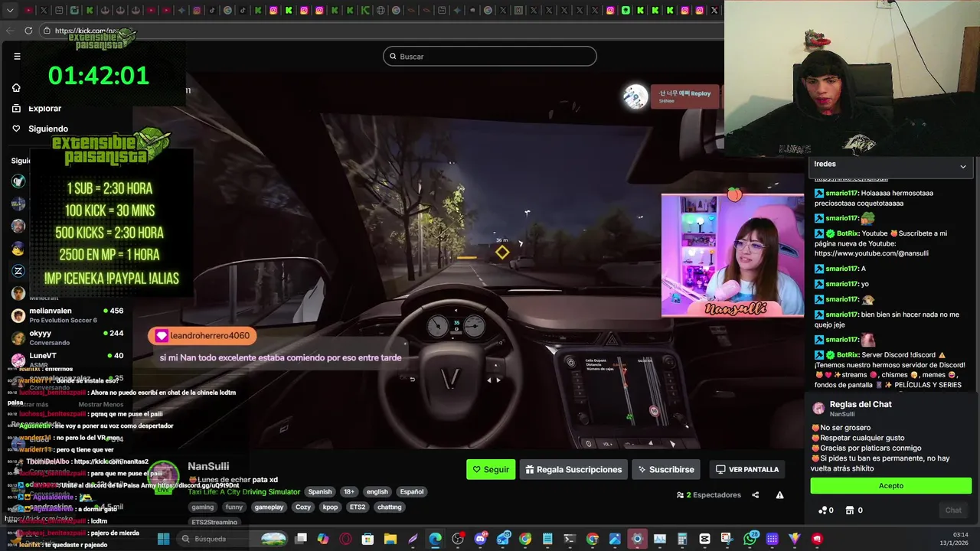The height and width of the screenshot is (551, 980).
Task: Click the Nansulli webcam overlay
Action: tap(733, 255)
